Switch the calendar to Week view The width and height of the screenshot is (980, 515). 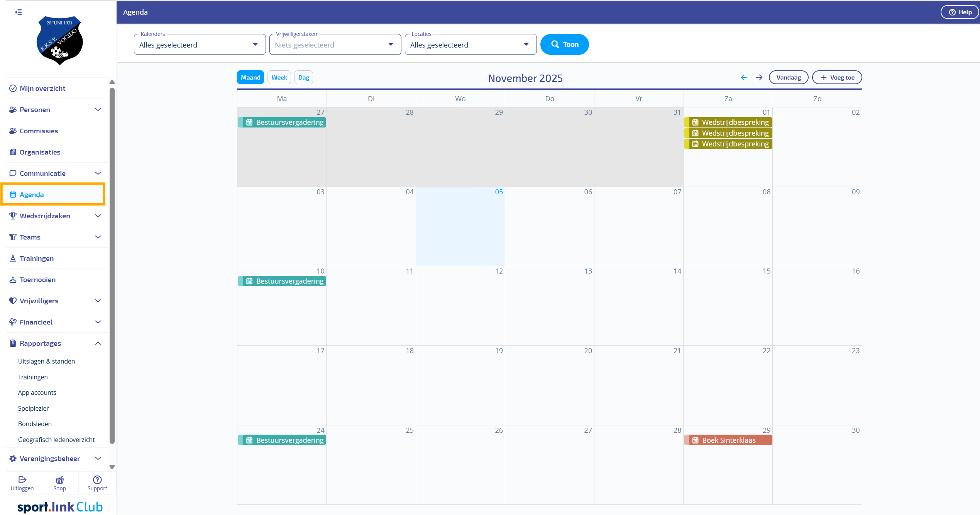(x=279, y=78)
